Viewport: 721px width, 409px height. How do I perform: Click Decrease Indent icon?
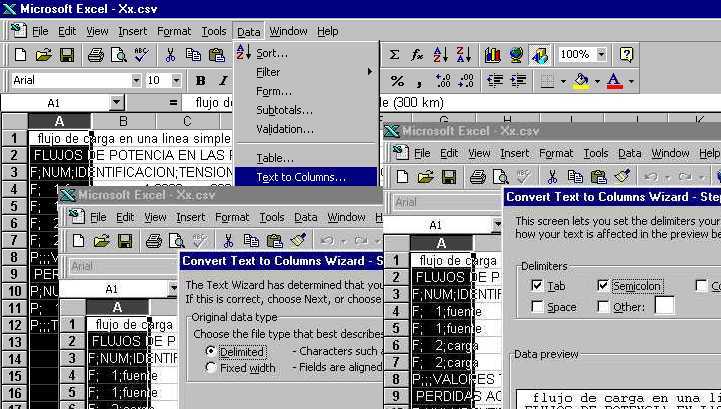(495, 81)
